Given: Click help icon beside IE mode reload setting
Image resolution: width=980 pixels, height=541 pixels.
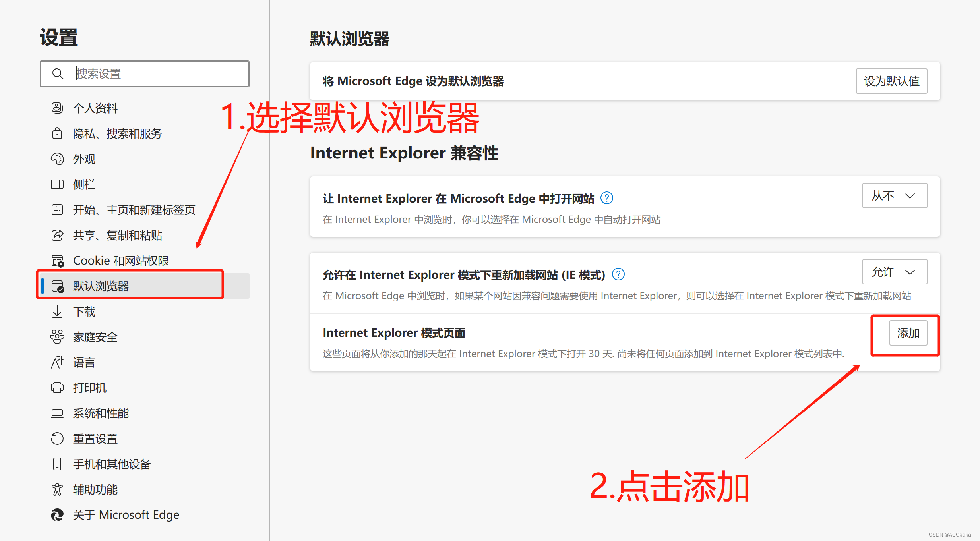Looking at the screenshot, I should [x=618, y=274].
